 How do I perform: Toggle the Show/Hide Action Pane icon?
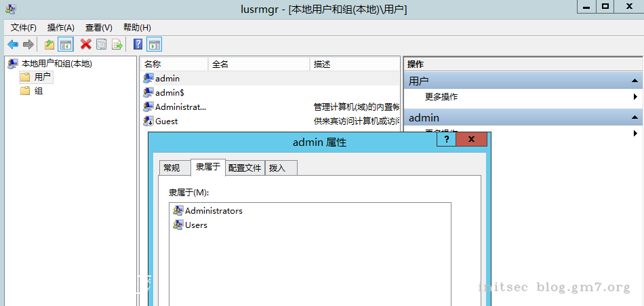[x=155, y=45]
